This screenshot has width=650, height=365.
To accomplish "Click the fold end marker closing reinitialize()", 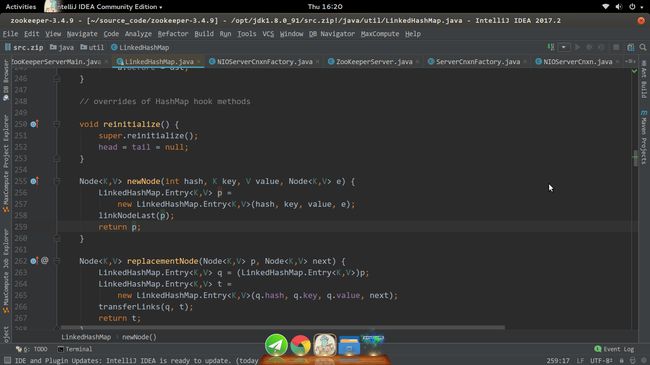I will [57, 158].
